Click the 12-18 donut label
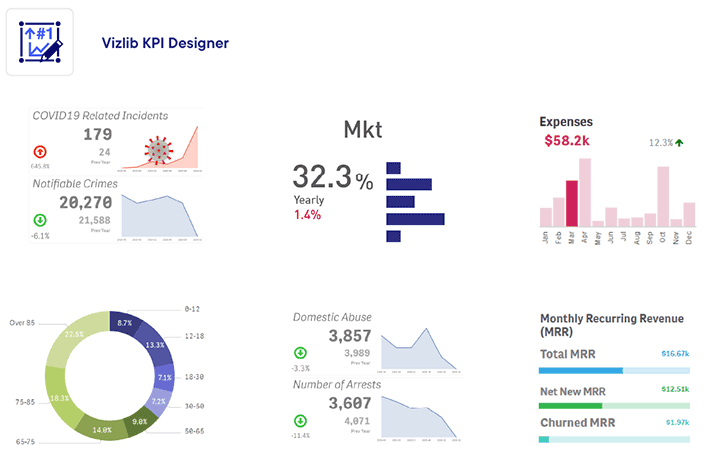This screenshot has width=720, height=466. click(x=194, y=336)
